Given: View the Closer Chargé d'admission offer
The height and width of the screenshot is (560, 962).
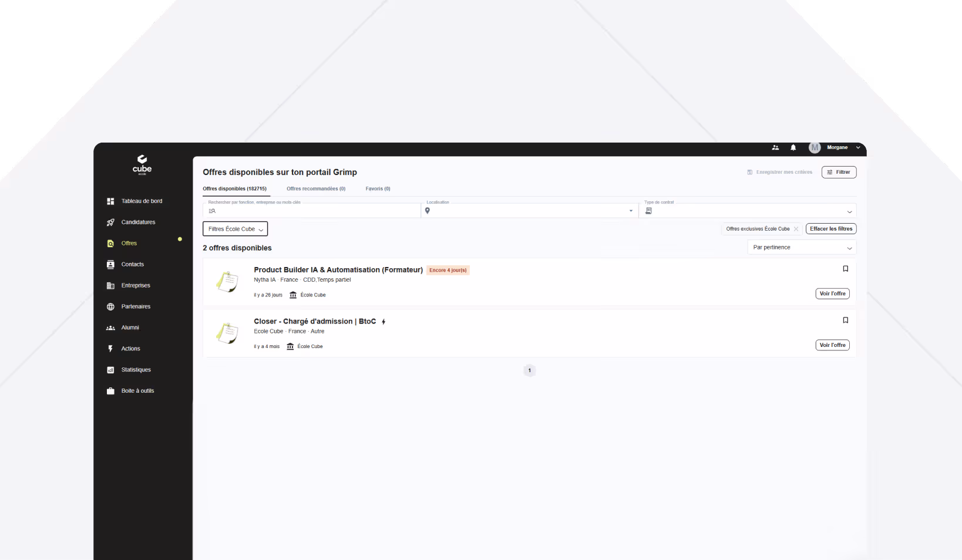Looking at the screenshot, I should (x=832, y=345).
